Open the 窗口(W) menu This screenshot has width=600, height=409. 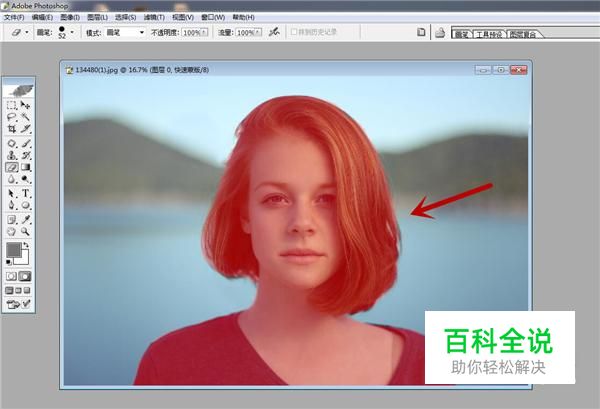tap(213, 18)
